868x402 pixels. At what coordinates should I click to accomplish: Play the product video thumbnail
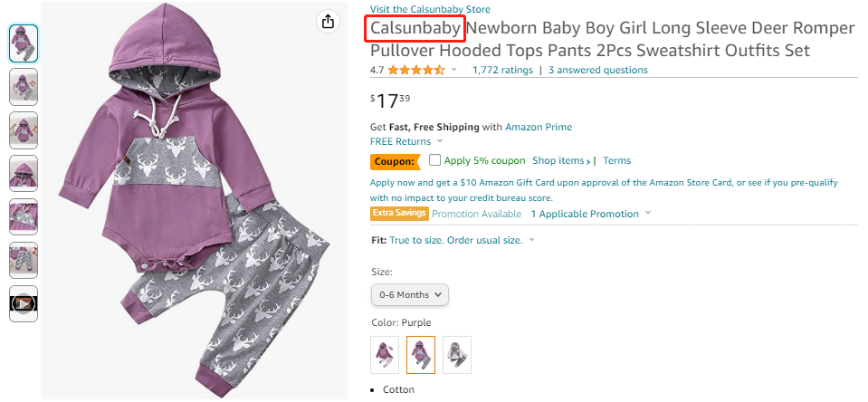tap(24, 304)
